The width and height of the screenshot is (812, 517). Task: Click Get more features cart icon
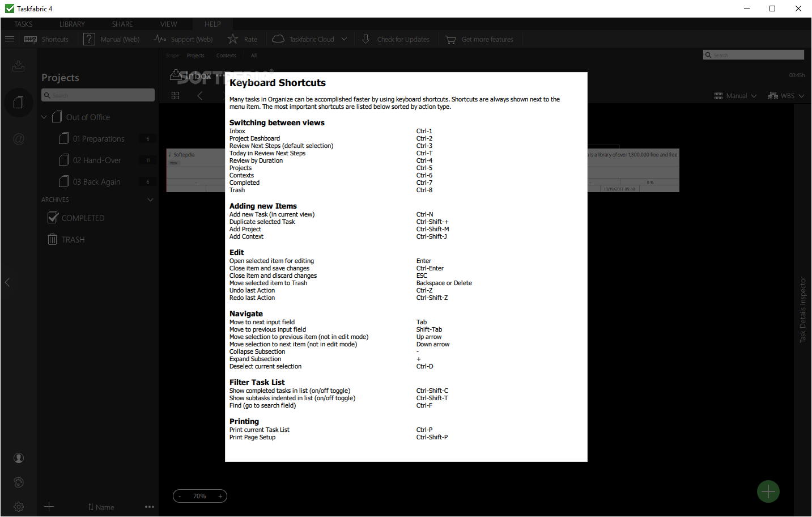point(450,40)
